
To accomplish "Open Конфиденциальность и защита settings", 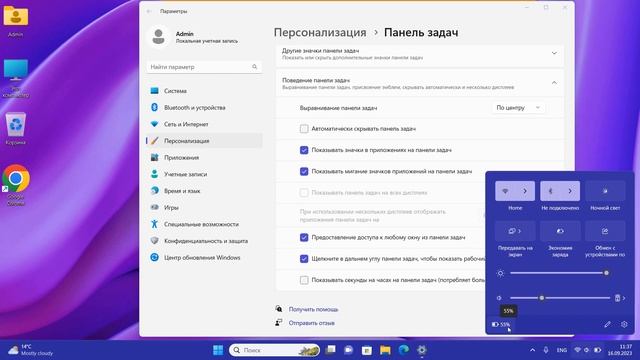I will coord(204,241).
